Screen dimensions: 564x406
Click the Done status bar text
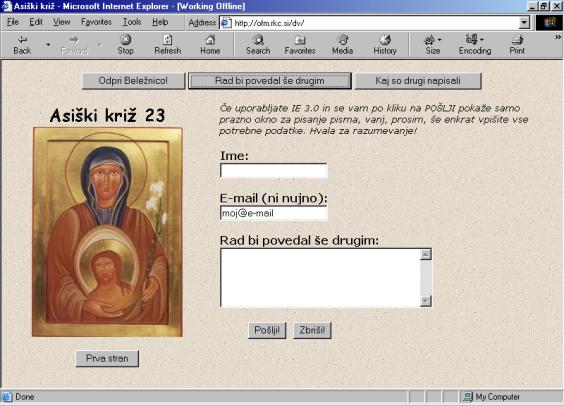(x=24, y=397)
